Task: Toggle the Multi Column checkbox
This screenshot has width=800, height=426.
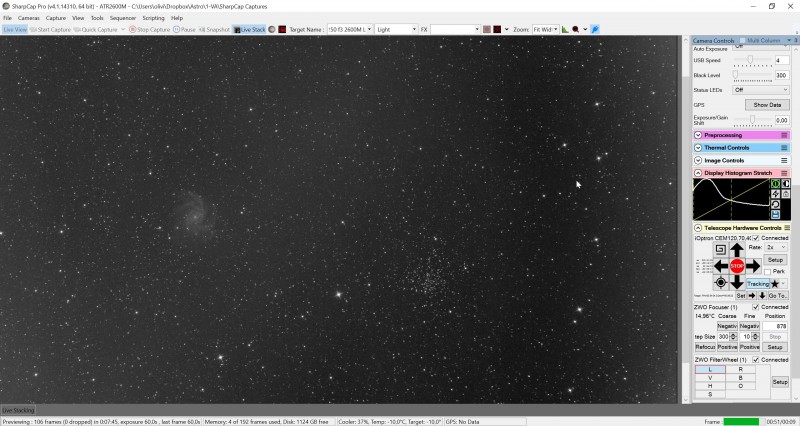Action: pos(742,40)
